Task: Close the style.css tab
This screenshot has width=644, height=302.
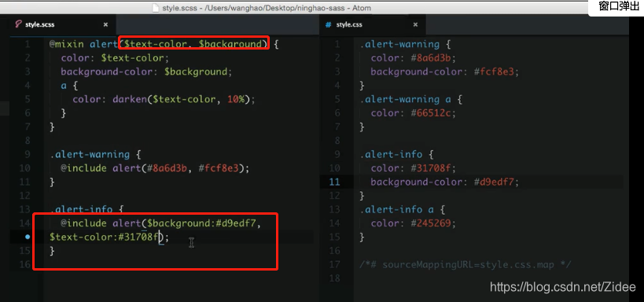Action: [415, 24]
